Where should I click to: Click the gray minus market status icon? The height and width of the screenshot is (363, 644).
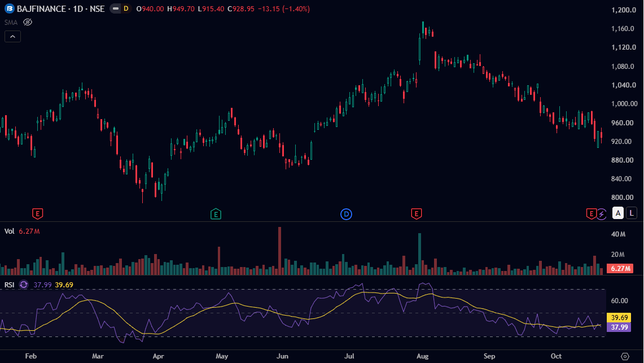pos(116,8)
